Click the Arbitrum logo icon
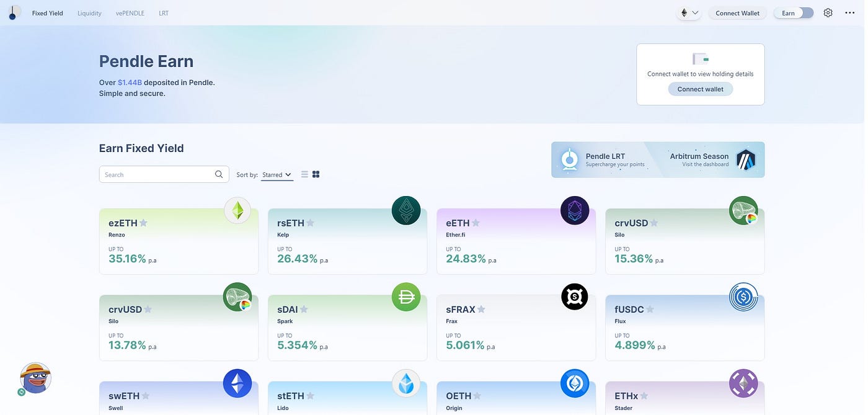868x415 pixels. point(746,159)
